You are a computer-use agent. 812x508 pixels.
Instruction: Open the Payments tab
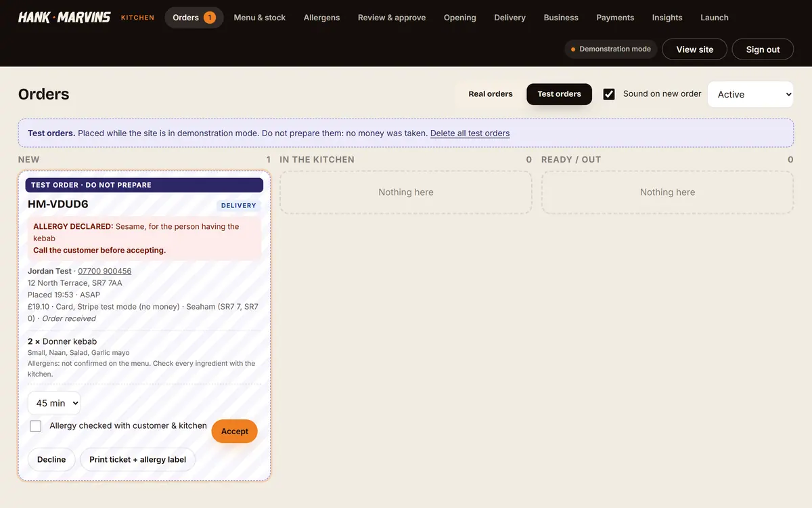pos(615,18)
